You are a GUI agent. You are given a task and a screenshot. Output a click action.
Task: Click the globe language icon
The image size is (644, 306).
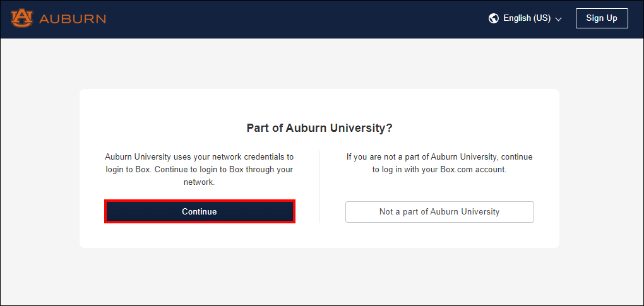[494, 18]
